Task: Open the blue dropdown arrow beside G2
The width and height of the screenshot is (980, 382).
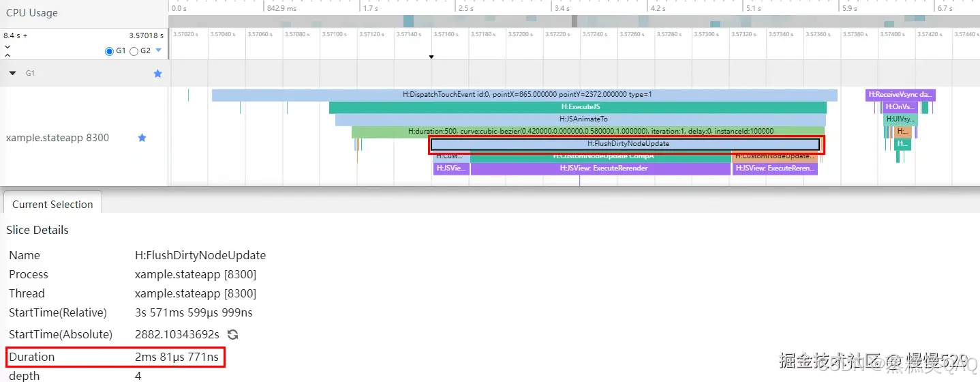Action: pos(159,50)
